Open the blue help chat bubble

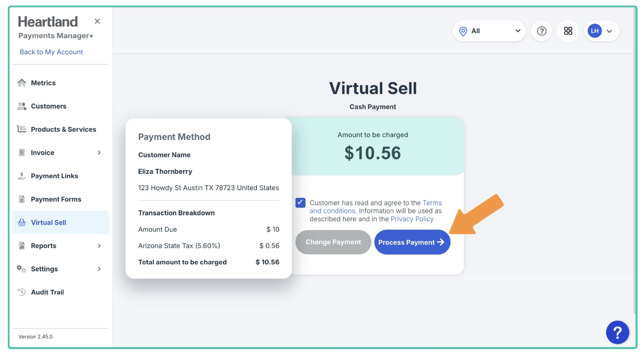pos(617,332)
